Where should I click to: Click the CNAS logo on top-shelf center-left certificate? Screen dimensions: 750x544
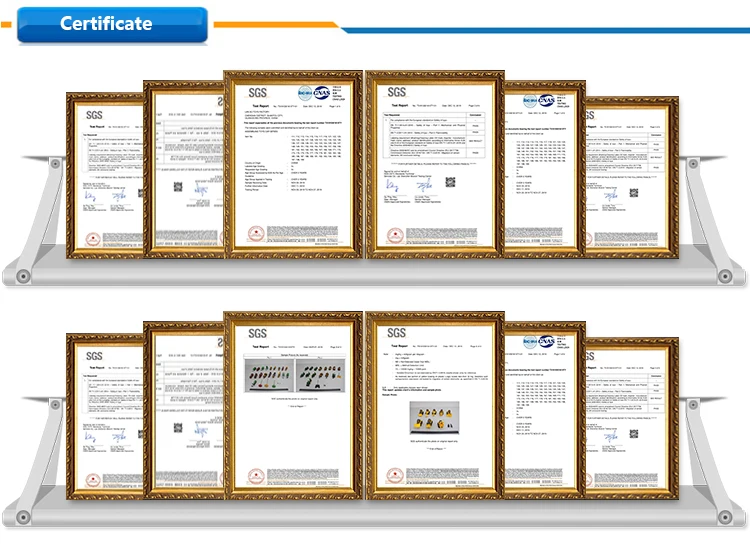point(321,93)
